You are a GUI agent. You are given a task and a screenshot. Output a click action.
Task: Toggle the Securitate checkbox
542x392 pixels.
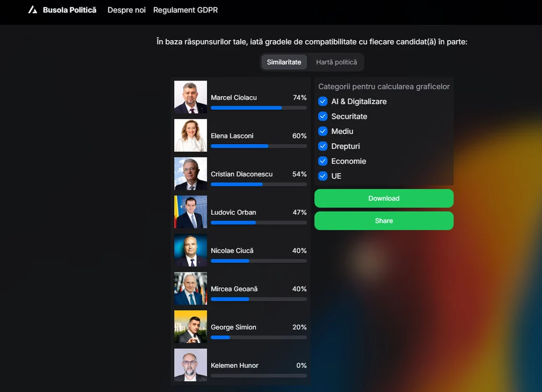tap(323, 116)
